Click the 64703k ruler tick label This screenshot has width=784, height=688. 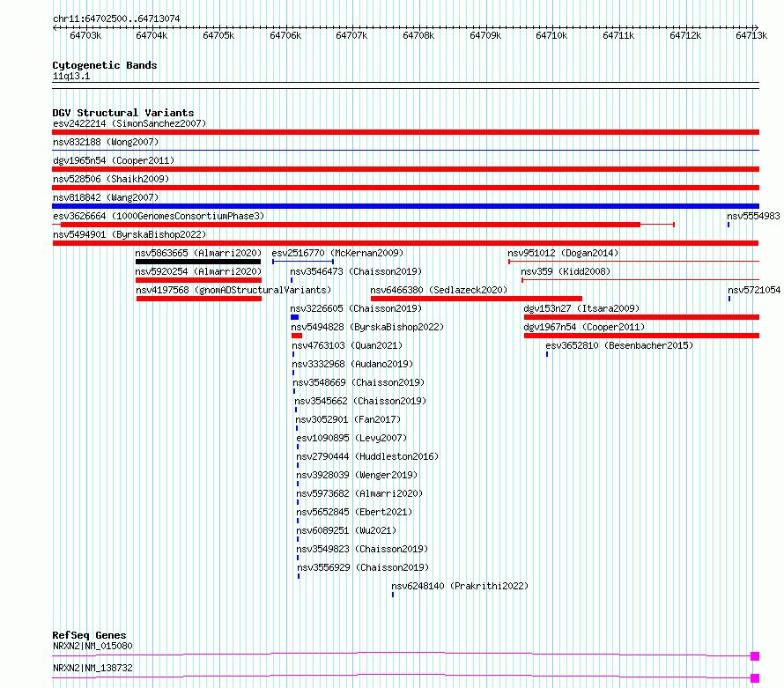click(x=85, y=36)
